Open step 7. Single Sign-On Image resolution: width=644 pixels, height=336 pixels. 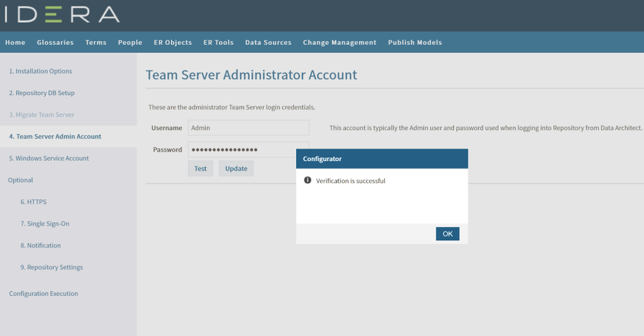point(45,223)
